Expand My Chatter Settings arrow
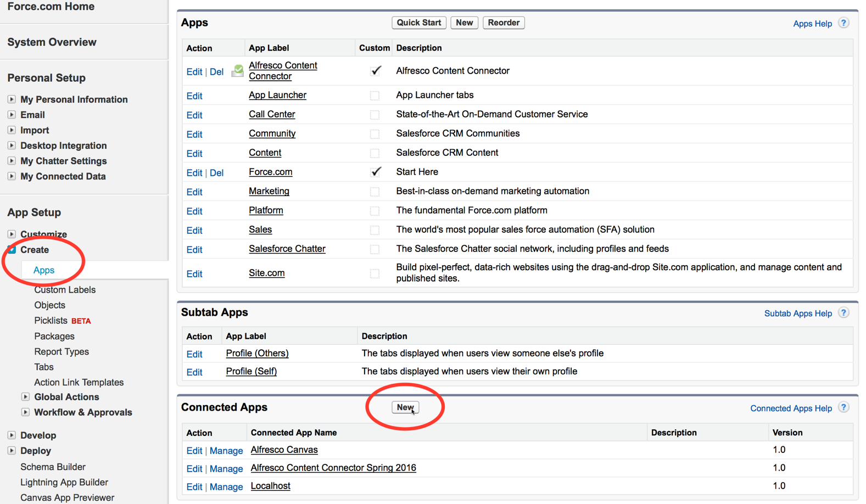The height and width of the screenshot is (504, 866). pos(12,161)
